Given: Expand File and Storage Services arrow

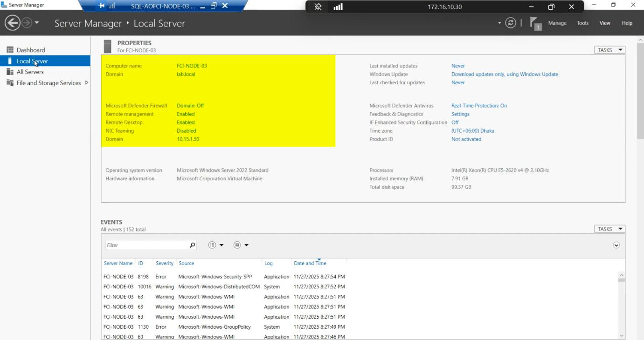Looking at the screenshot, I should (x=87, y=83).
